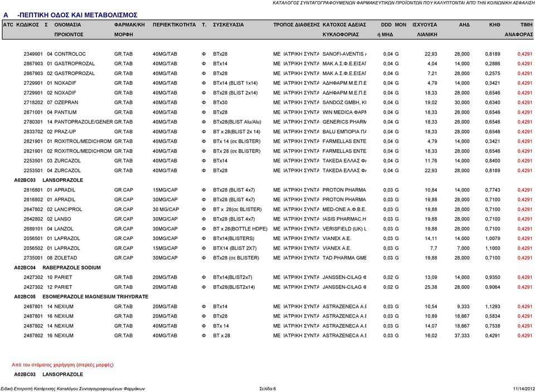Select the page number 'Σελίδα 6'
Image resolution: width=535 pixels, height=392 pixels.
click(x=267, y=389)
